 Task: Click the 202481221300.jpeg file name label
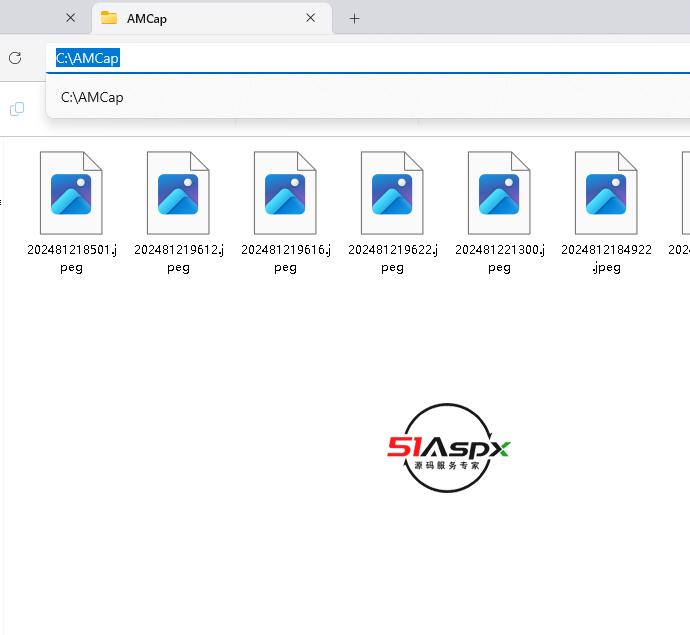point(499,258)
